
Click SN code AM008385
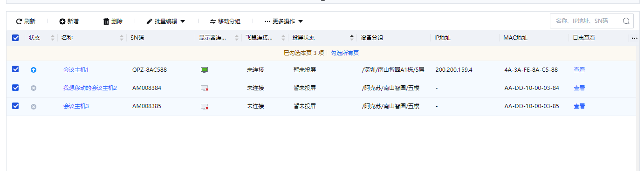147,106
